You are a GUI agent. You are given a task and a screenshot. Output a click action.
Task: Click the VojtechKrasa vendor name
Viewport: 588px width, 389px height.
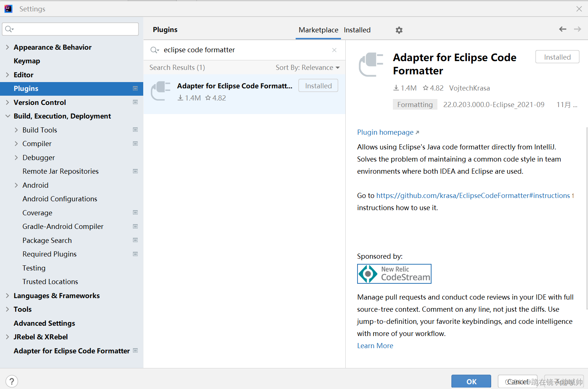[469, 88]
